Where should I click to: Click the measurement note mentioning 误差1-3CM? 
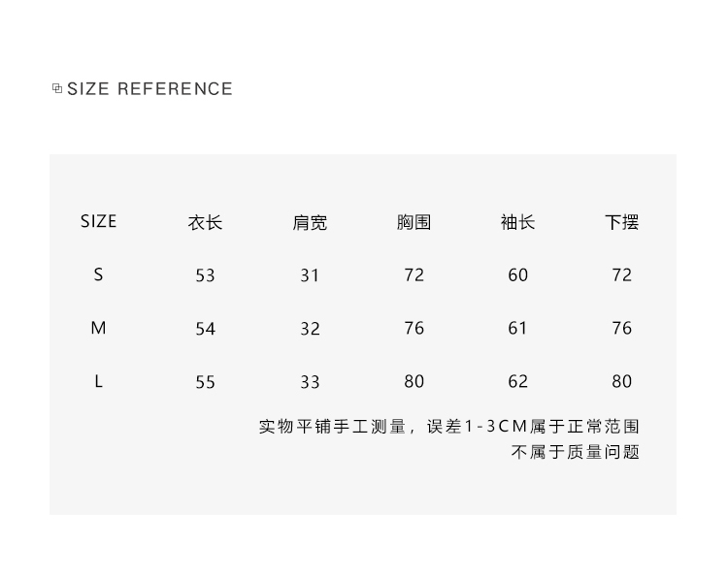(x=449, y=426)
